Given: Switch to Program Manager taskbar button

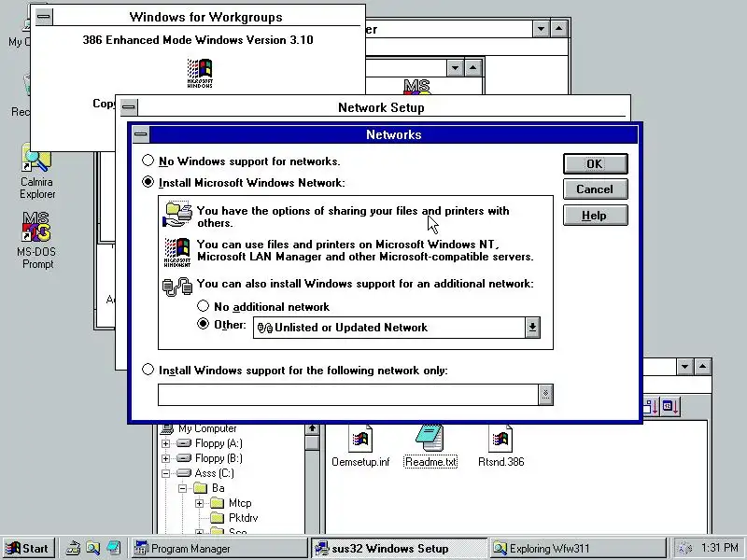Looking at the screenshot, I should tap(218, 549).
